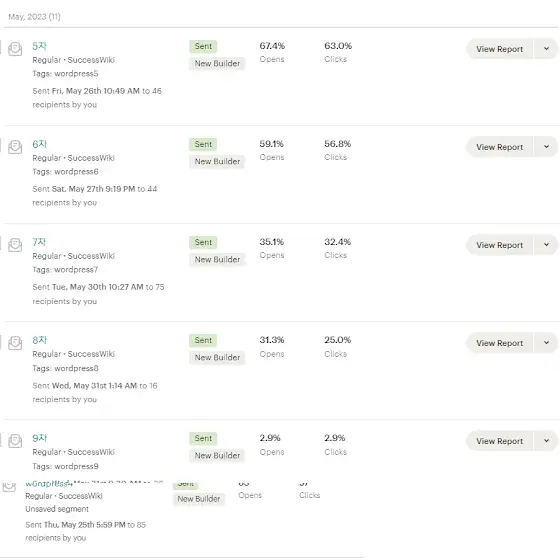Expand the dropdown arrow next to 9차 View Report

tap(546, 441)
